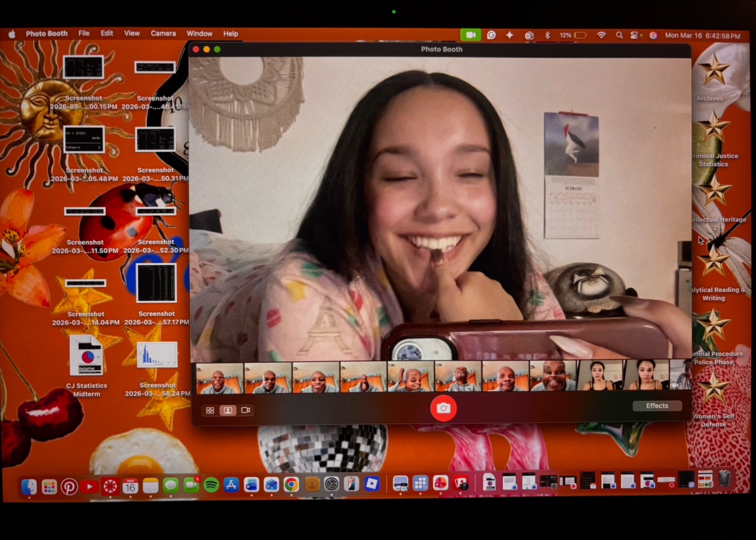
Task: Open the battery status at 12%
Action: tap(573, 35)
